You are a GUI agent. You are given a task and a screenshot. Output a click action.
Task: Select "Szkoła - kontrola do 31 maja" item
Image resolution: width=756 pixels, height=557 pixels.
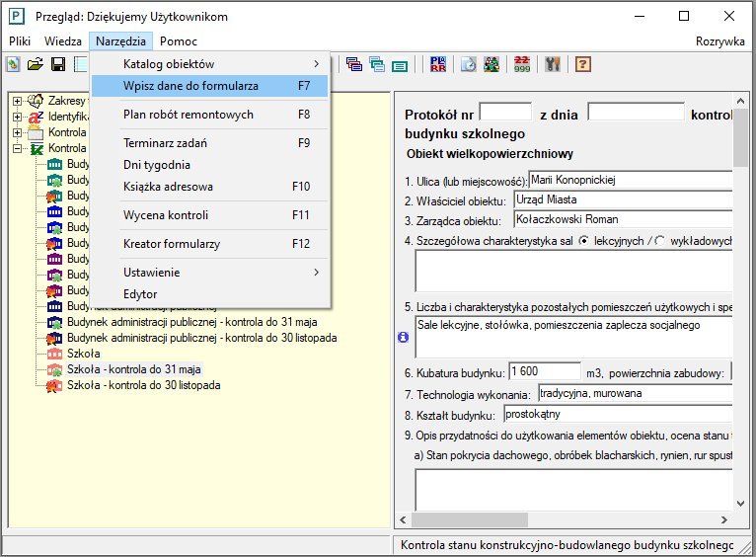pos(133,368)
